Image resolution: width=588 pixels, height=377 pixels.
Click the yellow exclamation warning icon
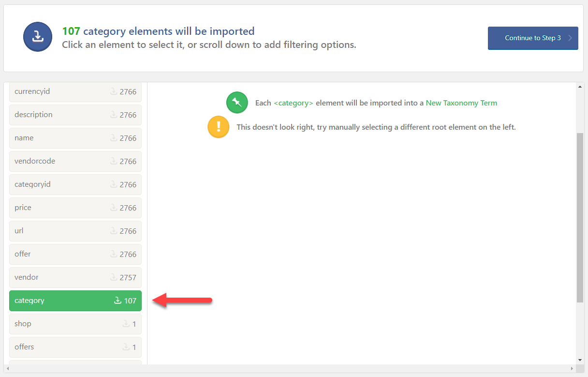[219, 127]
